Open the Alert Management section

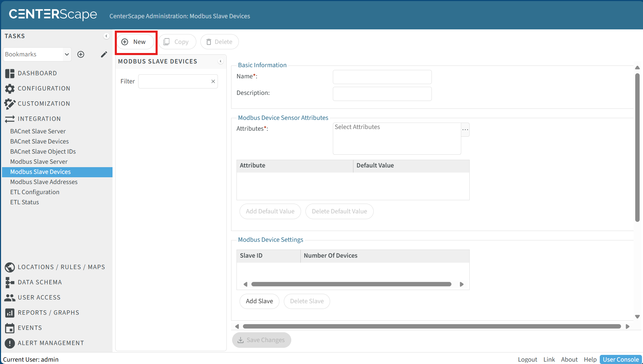pos(51,343)
